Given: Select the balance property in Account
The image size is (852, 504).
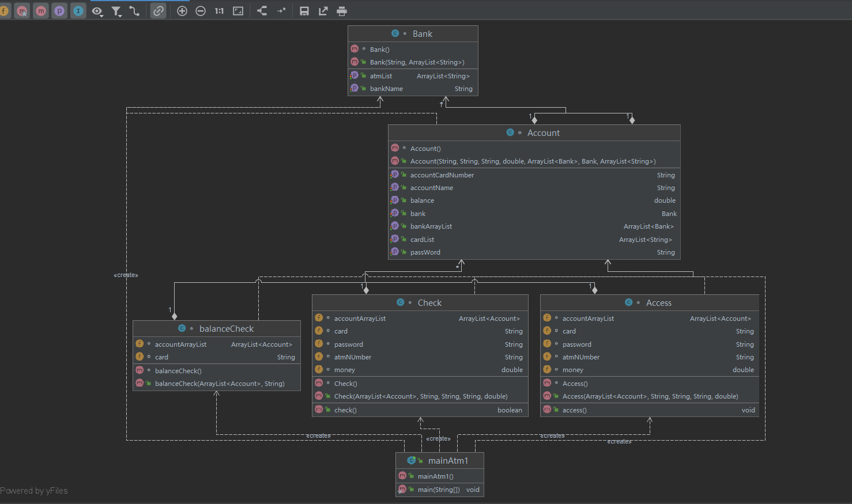Looking at the screenshot, I should [534, 200].
